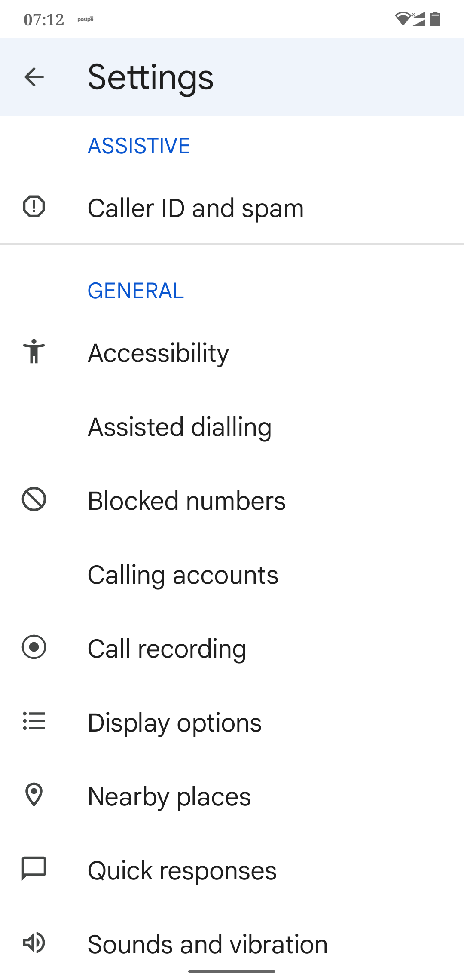Tap the Sounds and vibration speaker icon
The image size is (464, 980).
pyautogui.click(x=34, y=943)
